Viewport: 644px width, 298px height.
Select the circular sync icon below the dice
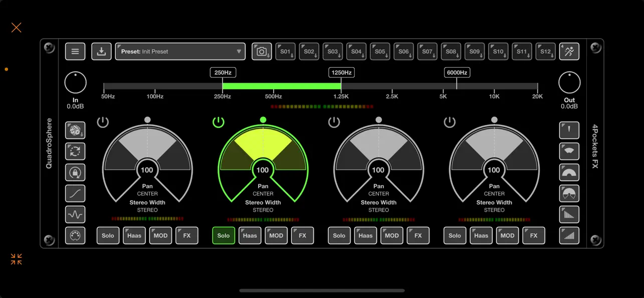[75, 152]
